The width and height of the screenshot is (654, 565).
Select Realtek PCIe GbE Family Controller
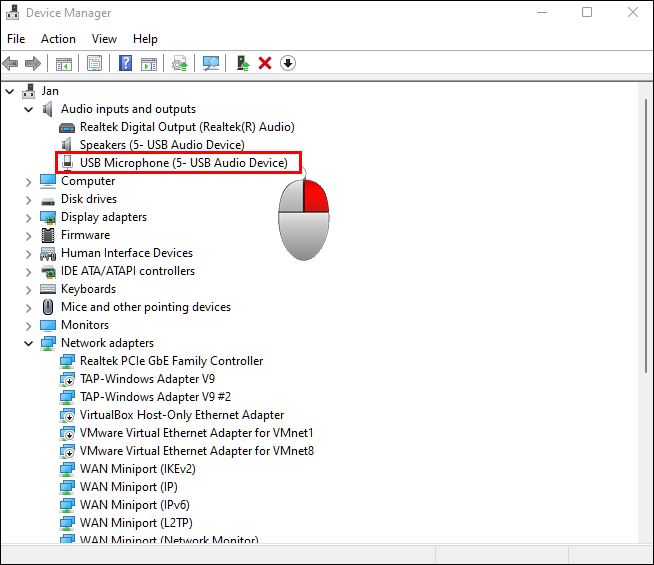[x=171, y=361]
